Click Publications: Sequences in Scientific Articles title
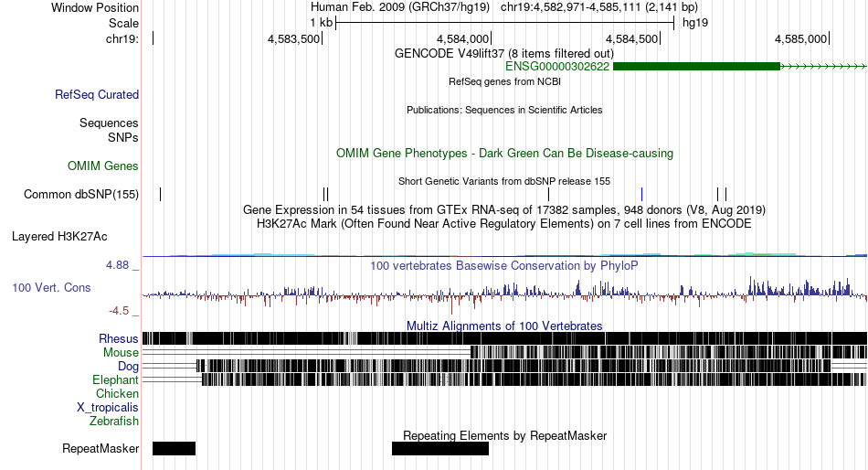868x470 pixels. (x=504, y=110)
